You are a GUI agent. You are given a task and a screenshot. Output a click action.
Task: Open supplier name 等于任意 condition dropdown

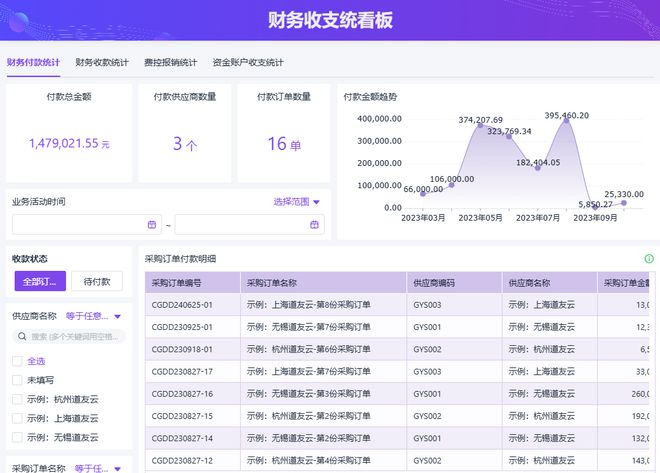click(93, 316)
